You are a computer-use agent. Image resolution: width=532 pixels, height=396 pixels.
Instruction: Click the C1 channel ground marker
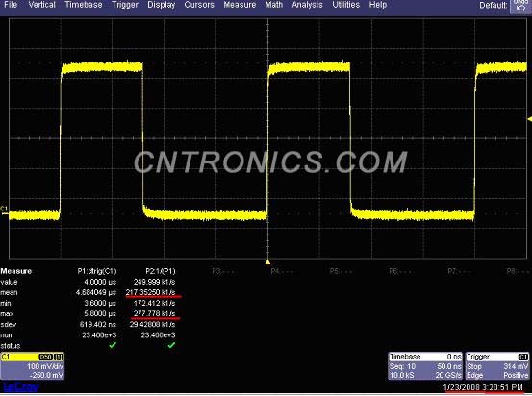tap(4, 209)
